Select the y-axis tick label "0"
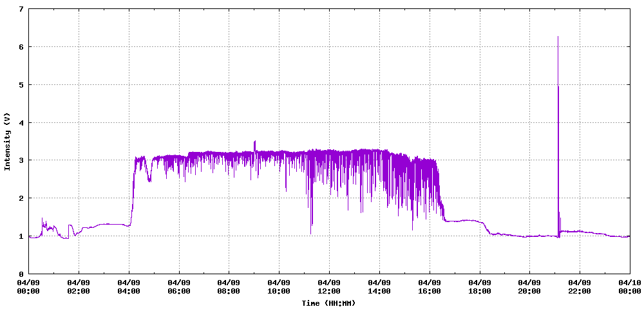This screenshot has width=644, height=309. [x=21, y=274]
